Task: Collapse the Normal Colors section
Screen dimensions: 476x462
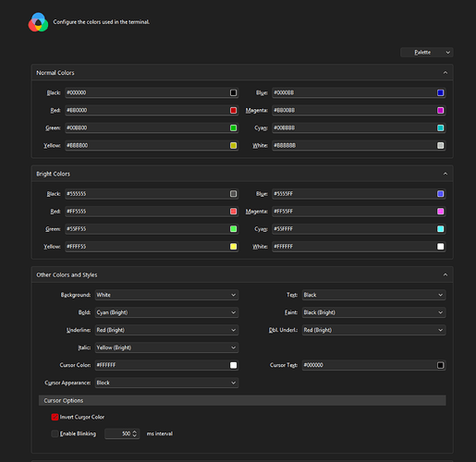Action: [445, 73]
